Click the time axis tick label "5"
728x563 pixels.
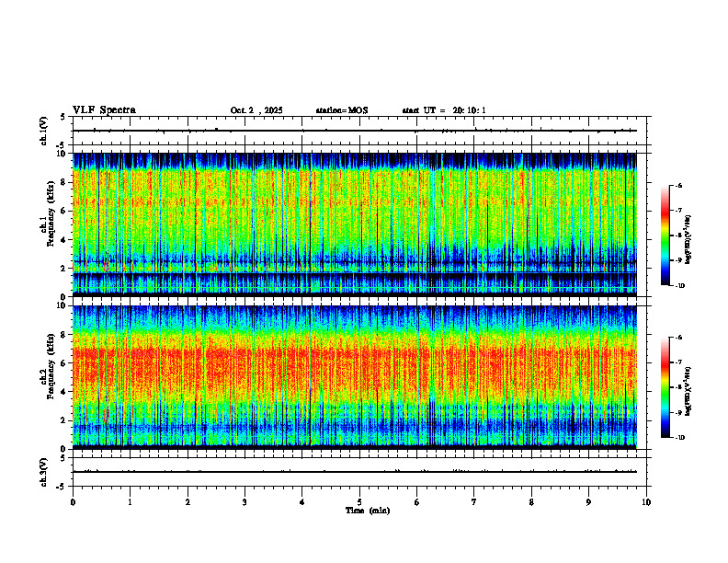tap(359, 502)
